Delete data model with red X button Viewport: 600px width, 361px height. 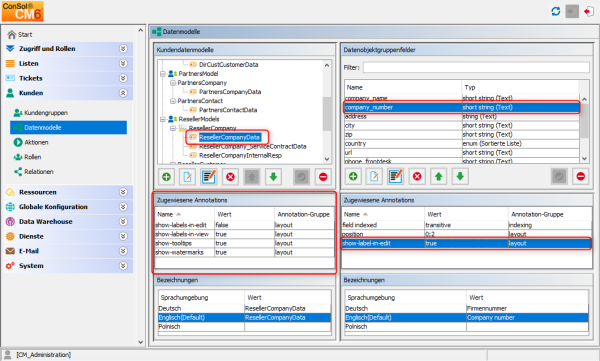tap(230, 177)
